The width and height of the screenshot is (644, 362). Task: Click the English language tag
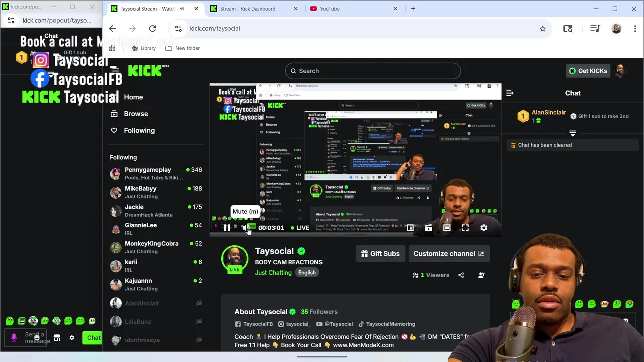pyautogui.click(x=307, y=273)
